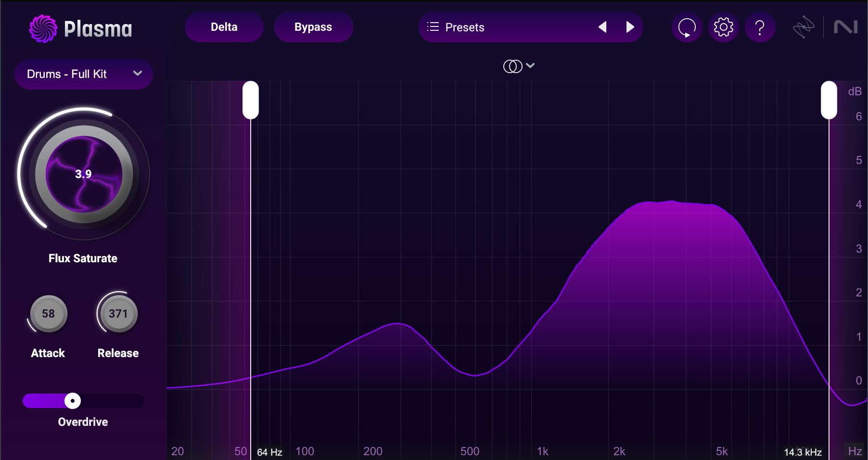Load the previous preset arrow
Screen dimensions: 868x460
[x=602, y=27]
